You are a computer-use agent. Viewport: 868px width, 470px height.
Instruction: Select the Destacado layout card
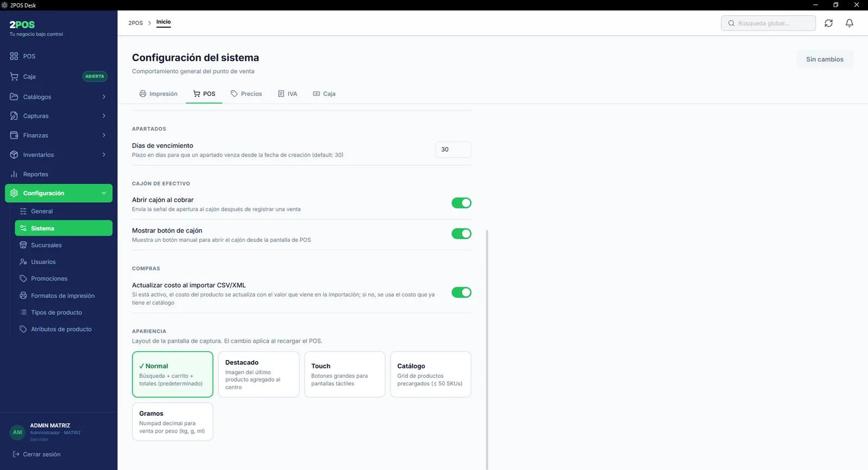[x=259, y=374]
